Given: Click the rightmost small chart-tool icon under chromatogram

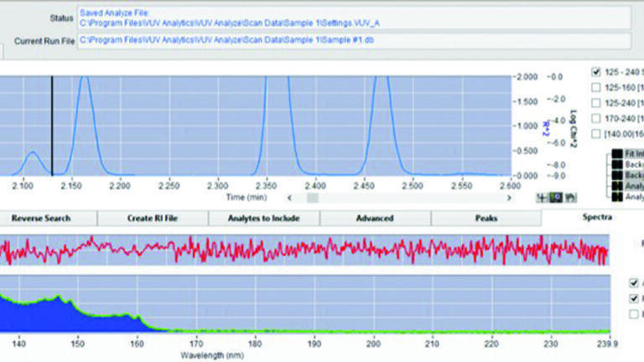Looking at the screenshot, I should (x=570, y=198).
